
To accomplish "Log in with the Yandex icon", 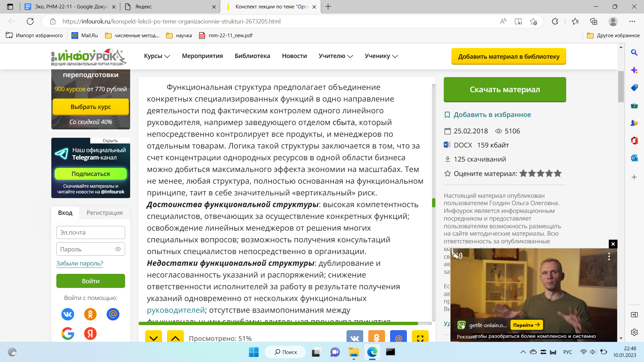I will point(90,334).
